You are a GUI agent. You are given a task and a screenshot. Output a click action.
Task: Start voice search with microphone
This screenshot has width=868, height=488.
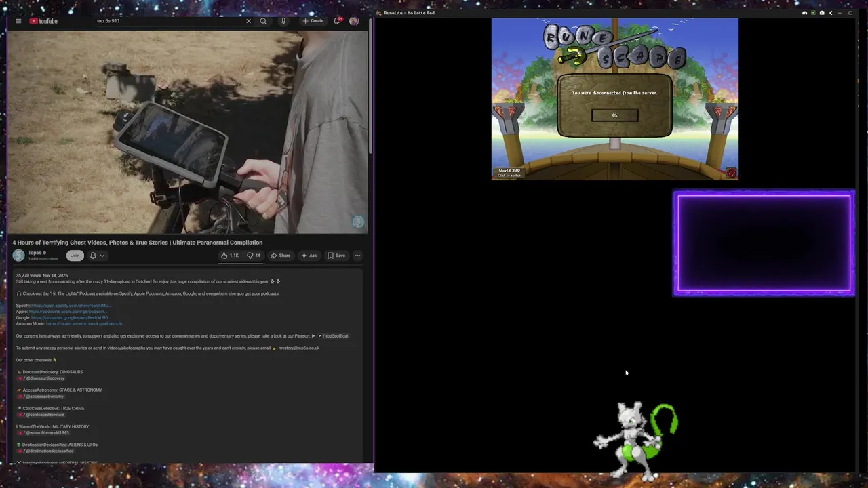tap(283, 21)
